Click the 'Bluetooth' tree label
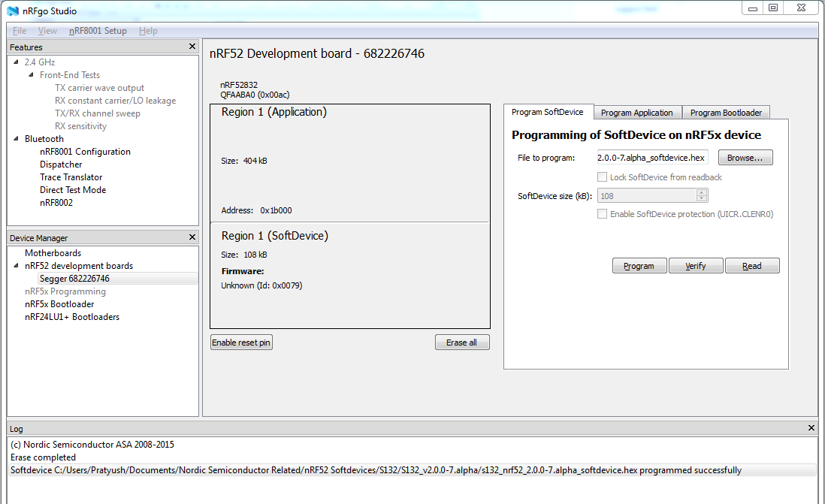825x504 pixels. [44, 139]
